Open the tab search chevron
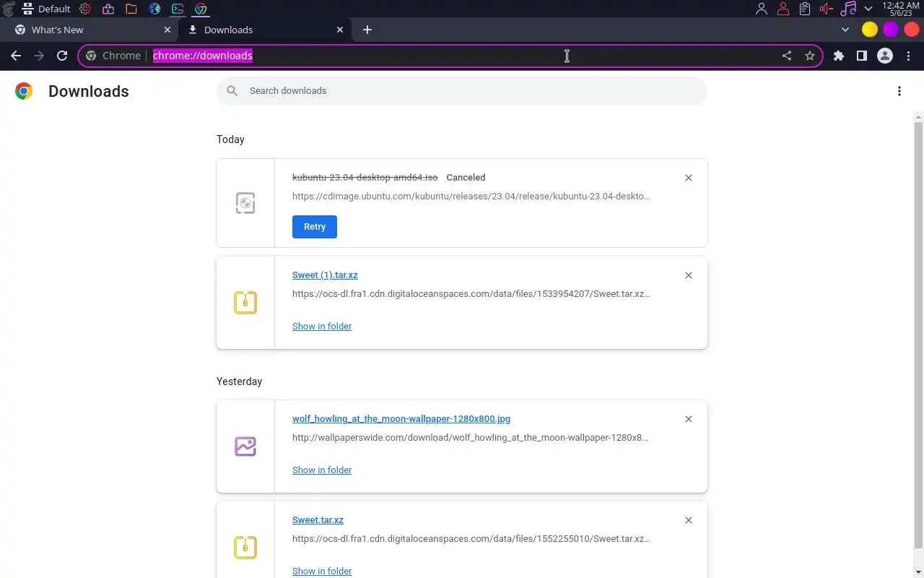 (845, 30)
